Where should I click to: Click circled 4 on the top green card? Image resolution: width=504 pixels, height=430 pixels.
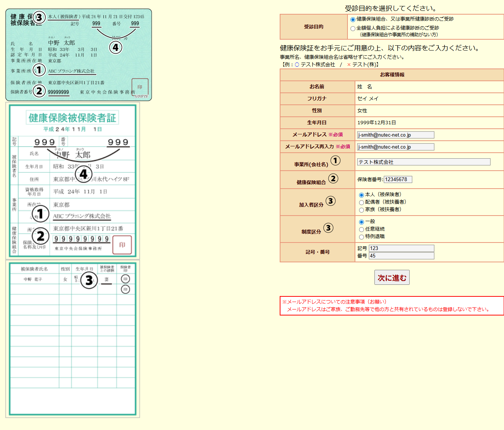116,48
